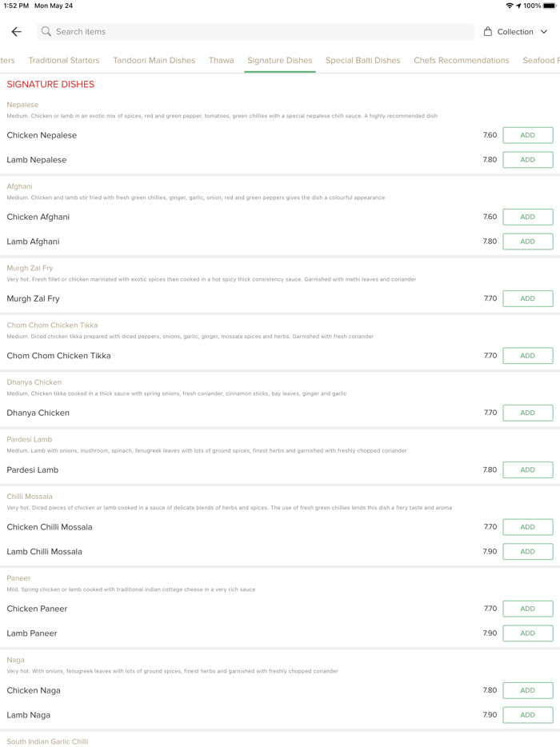
Task: Tap the battery icon in status bar
Action: (550, 6)
